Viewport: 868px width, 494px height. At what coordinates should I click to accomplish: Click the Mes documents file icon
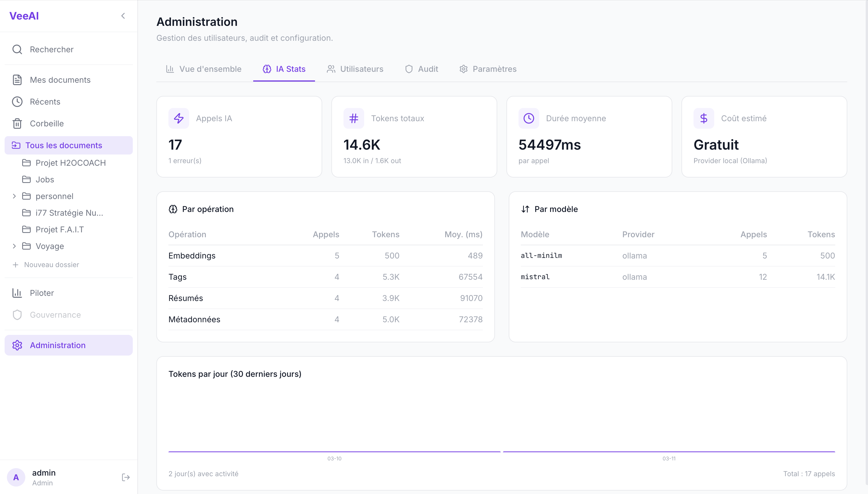pyautogui.click(x=17, y=80)
